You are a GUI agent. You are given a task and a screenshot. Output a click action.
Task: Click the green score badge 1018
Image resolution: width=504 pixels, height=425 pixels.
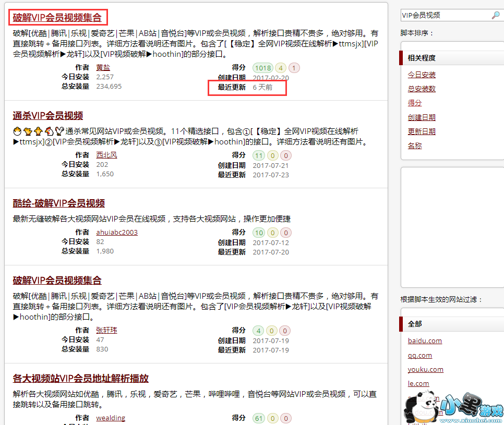point(262,68)
